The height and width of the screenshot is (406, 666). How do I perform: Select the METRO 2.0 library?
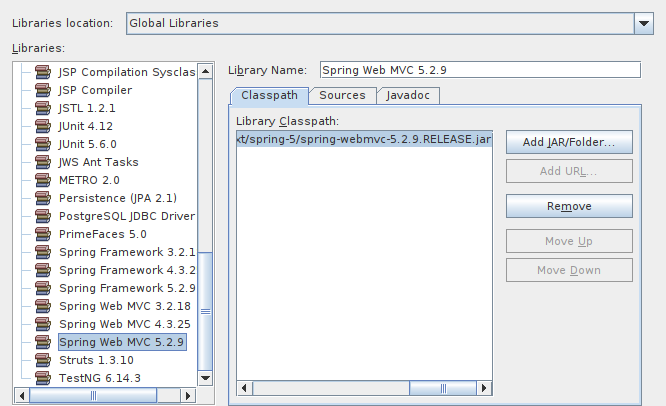coord(89,180)
